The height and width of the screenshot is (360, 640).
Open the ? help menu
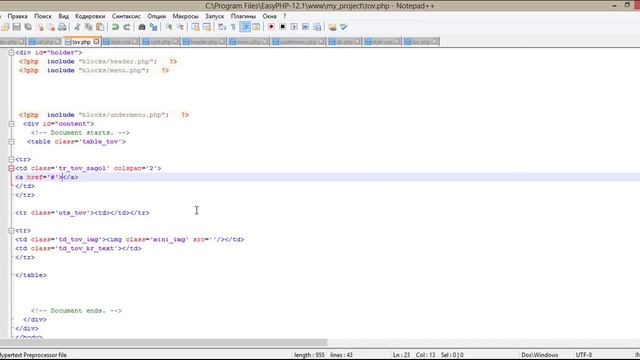[284, 16]
